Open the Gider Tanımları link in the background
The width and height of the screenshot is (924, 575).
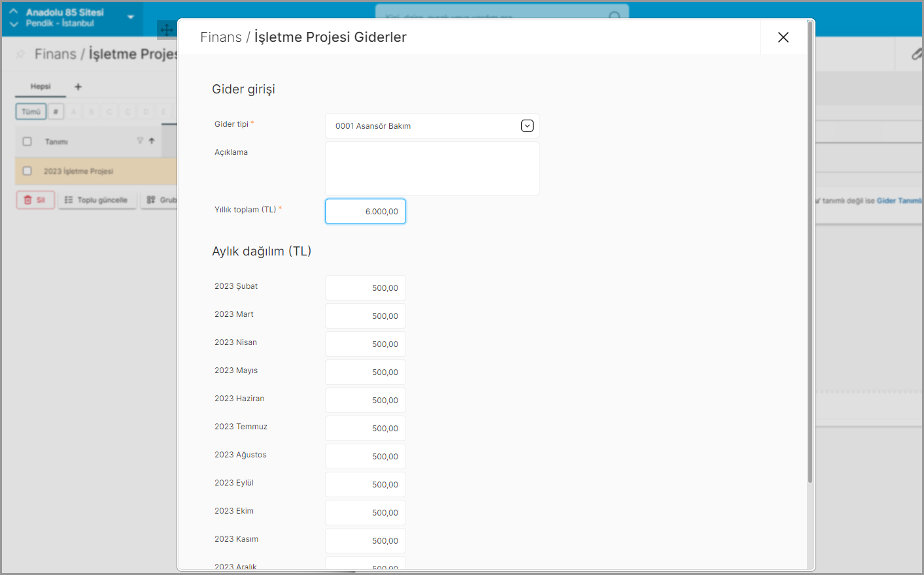coord(900,201)
